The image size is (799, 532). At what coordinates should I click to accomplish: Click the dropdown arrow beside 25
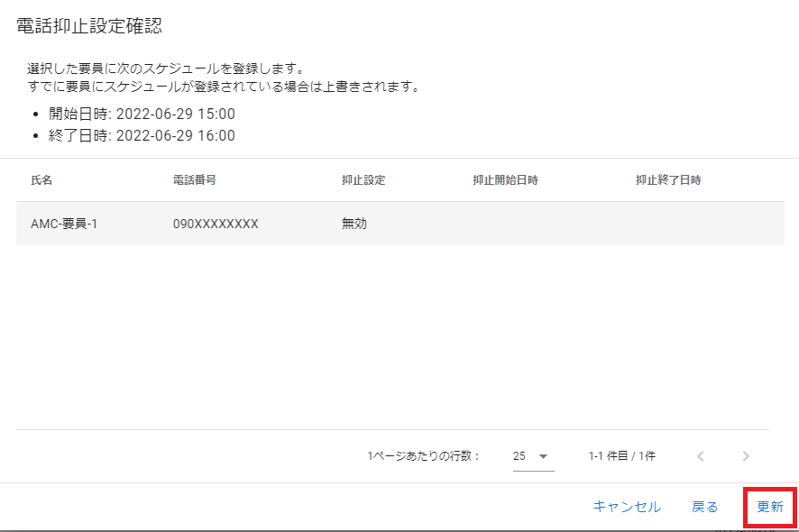coord(543,456)
